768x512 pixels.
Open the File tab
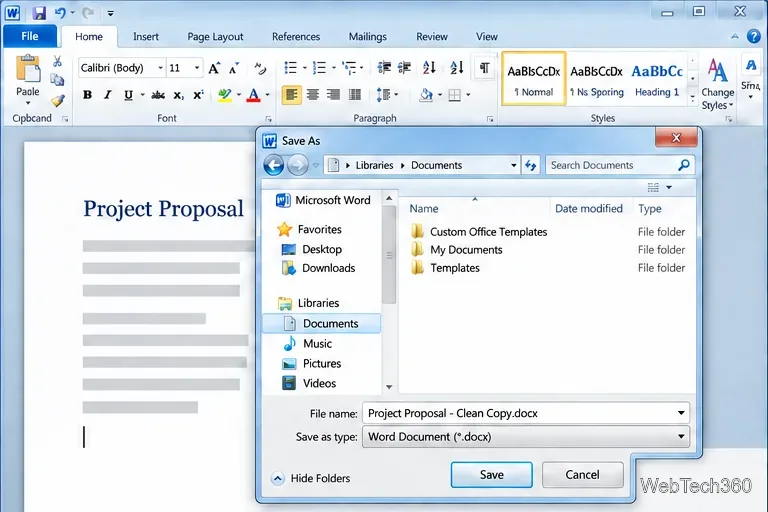29,36
